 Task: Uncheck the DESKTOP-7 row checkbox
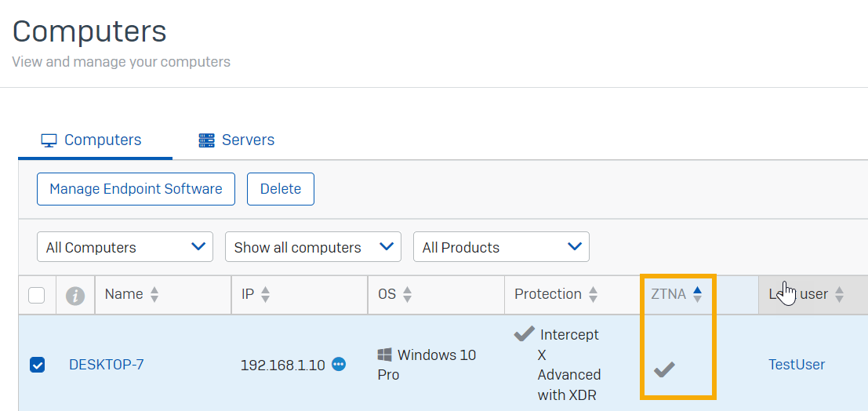click(x=37, y=365)
